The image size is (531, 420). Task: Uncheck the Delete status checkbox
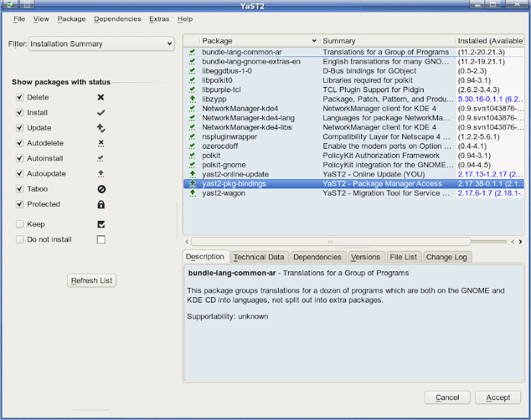(x=19, y=98)
